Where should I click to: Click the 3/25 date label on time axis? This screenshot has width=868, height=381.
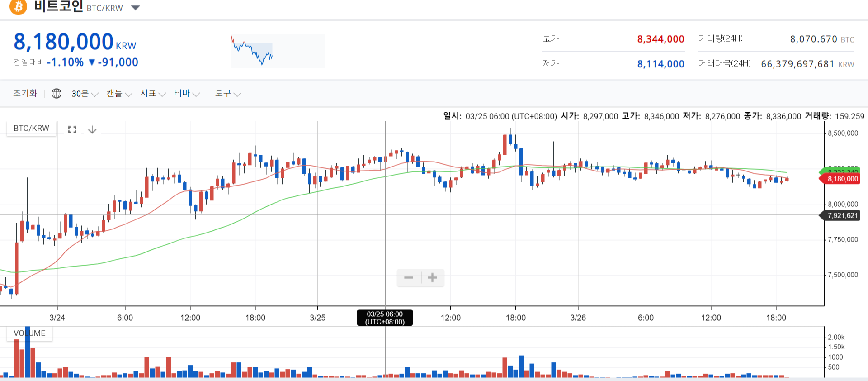pyautogui.click(x=317, y=318)
